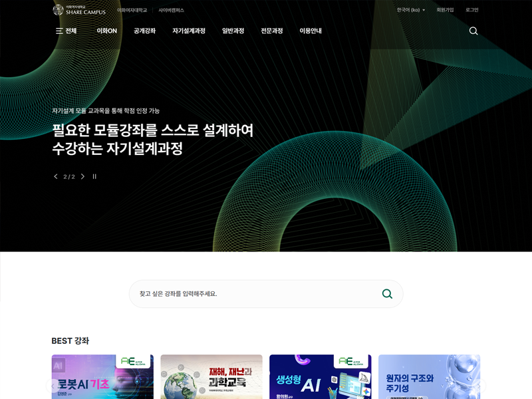
Task: Open the 로봇AI 기초 course thumbnail
Action: pos(102,377)
